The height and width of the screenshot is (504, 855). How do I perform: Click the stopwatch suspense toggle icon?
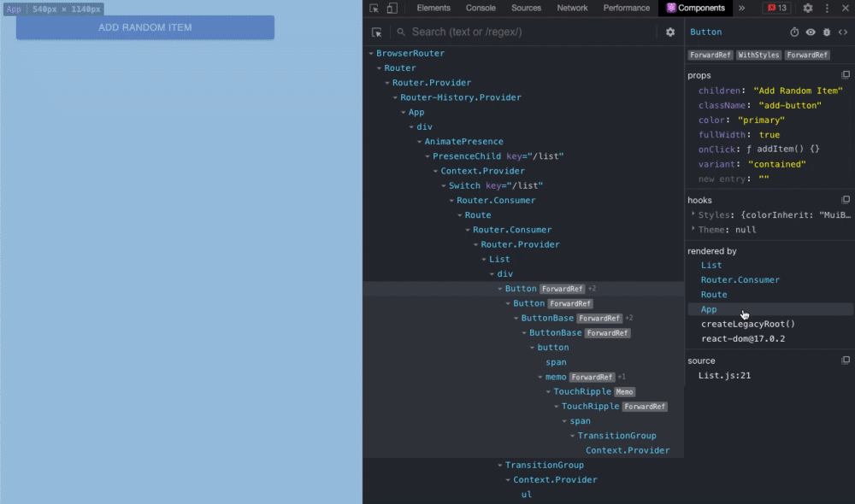794,32
